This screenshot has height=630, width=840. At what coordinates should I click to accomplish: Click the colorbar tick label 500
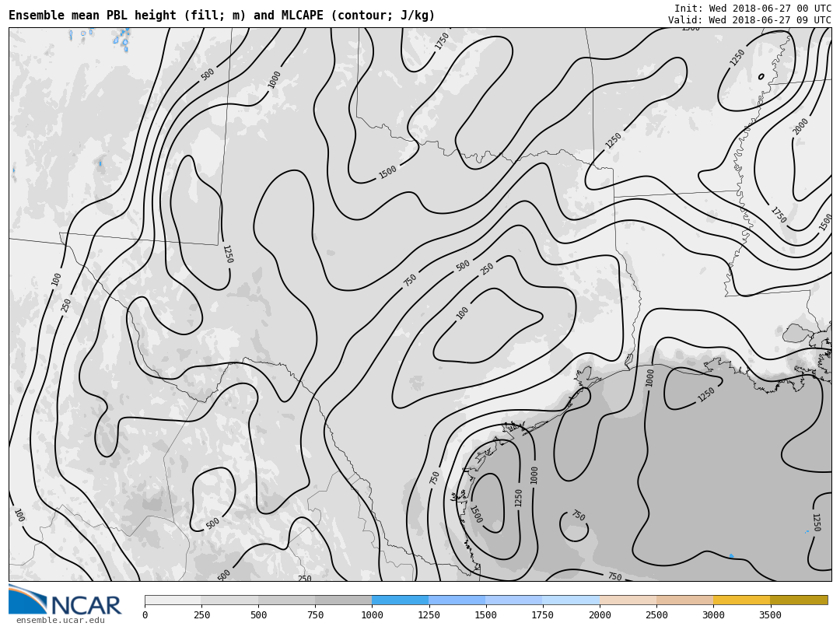click(x=258, y=615)
